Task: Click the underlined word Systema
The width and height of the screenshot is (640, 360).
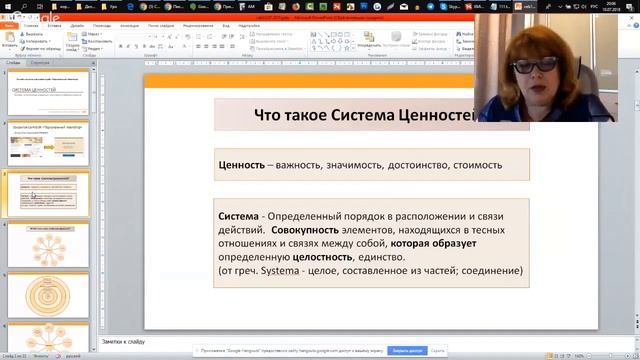Action: [280, 271]
